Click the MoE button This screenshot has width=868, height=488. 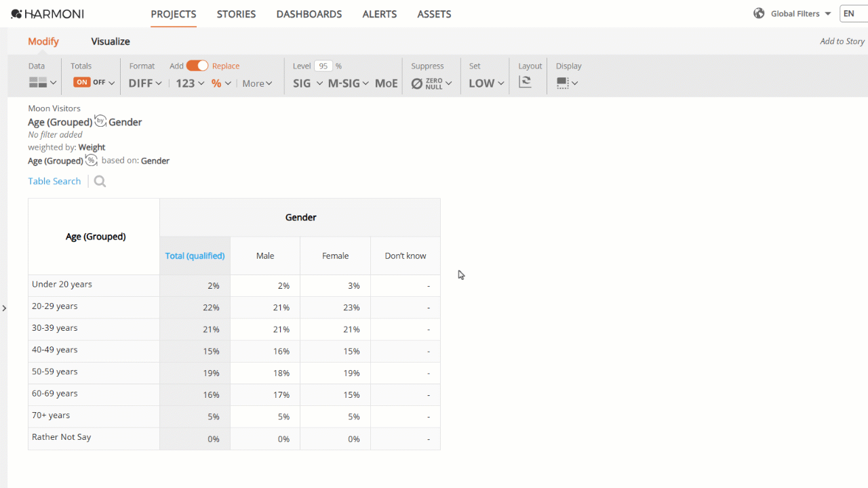(x=386, y=83)
